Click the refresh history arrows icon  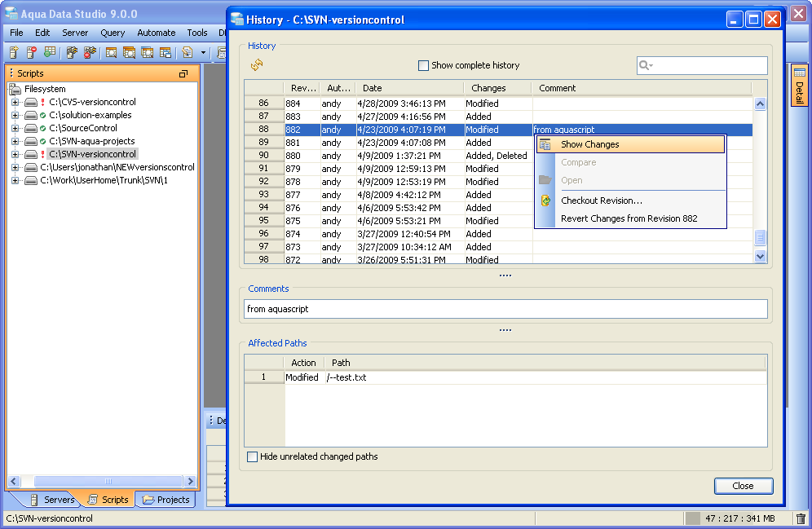(257, 64)
